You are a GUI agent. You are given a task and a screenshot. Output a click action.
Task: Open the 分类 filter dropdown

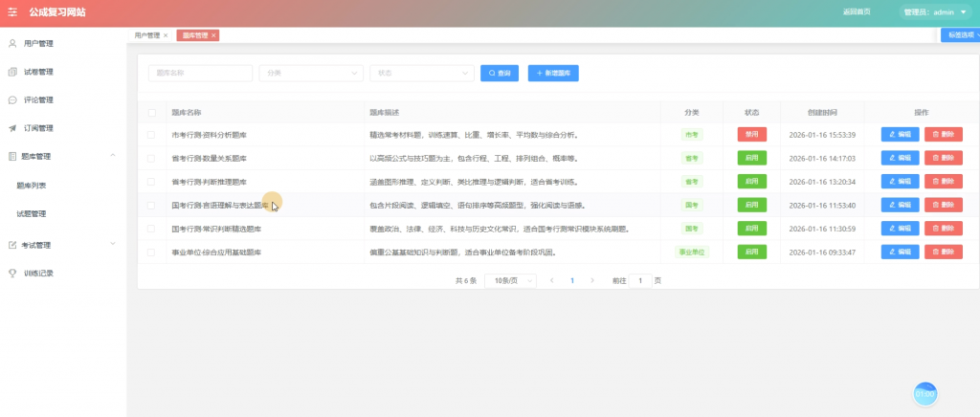311,73
